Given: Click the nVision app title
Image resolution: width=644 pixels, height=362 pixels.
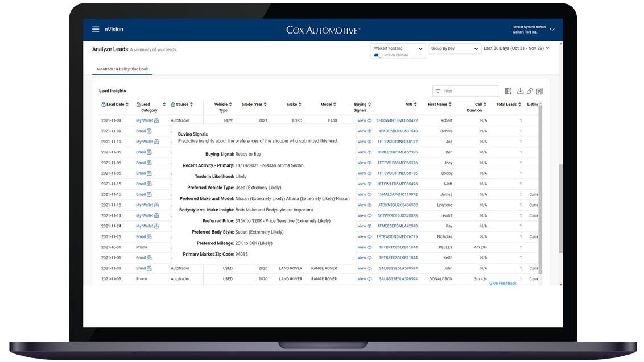Looking at the screenshot, I should 114,30.
